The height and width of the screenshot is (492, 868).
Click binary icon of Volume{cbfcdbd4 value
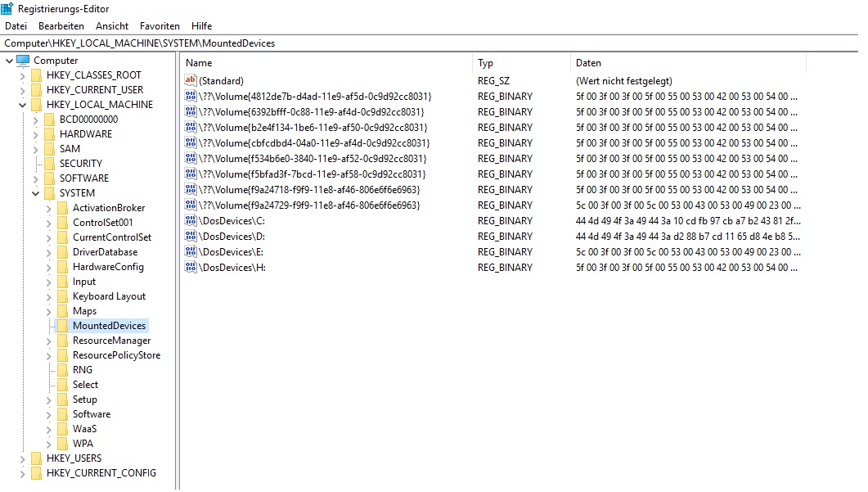coord(191,142)
